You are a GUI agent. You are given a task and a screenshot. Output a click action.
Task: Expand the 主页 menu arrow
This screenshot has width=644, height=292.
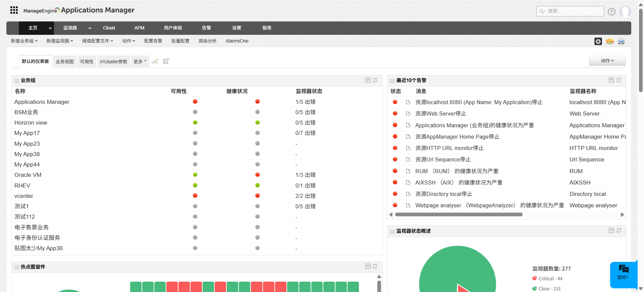(50, 28)
